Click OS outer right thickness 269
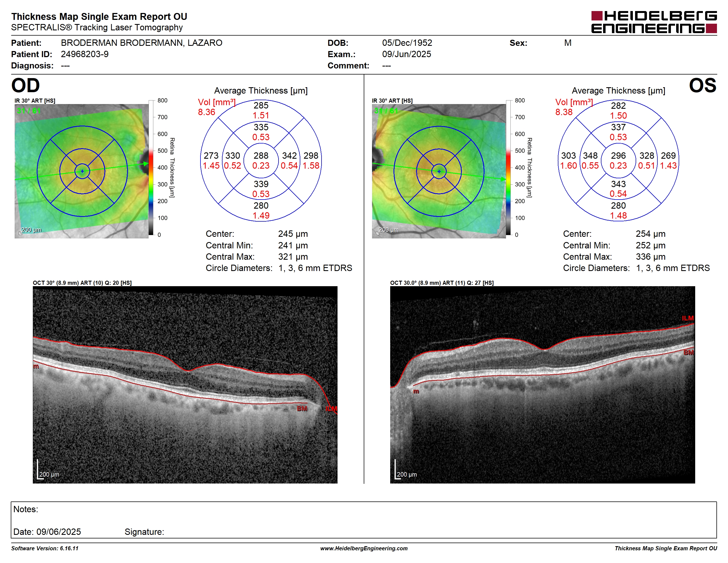The image size is (728, 563). (668, 155)
